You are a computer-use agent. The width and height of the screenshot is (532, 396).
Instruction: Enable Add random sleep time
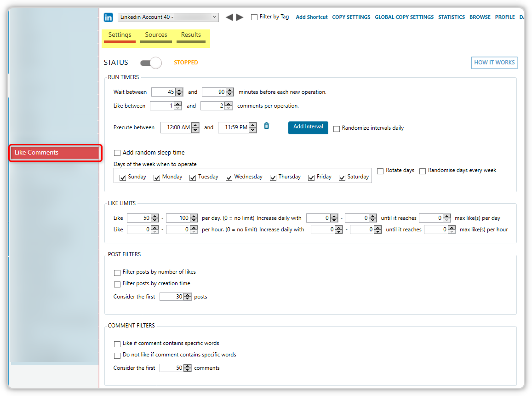[117, 153]
